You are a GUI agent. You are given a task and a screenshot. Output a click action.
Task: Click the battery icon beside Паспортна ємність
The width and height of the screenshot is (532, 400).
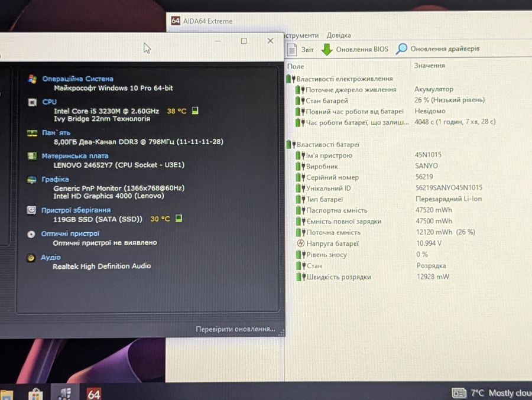tap(301, 210)
